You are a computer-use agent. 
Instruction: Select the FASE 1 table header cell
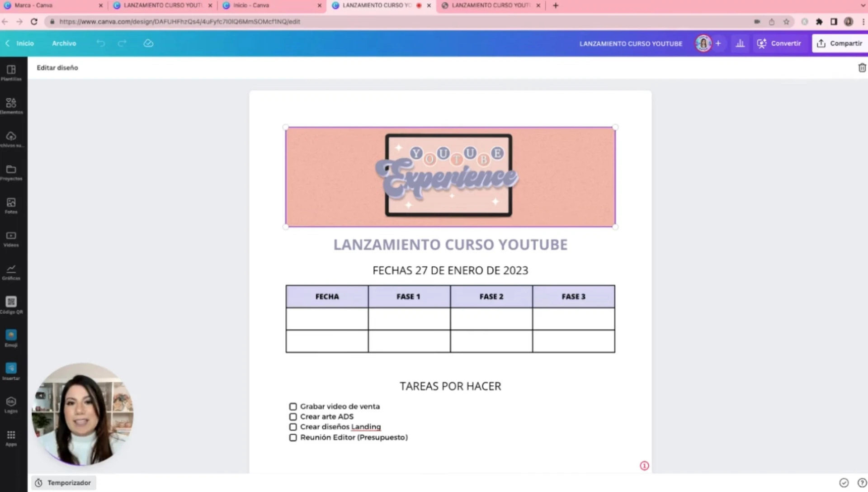click(x=409, y=297)
